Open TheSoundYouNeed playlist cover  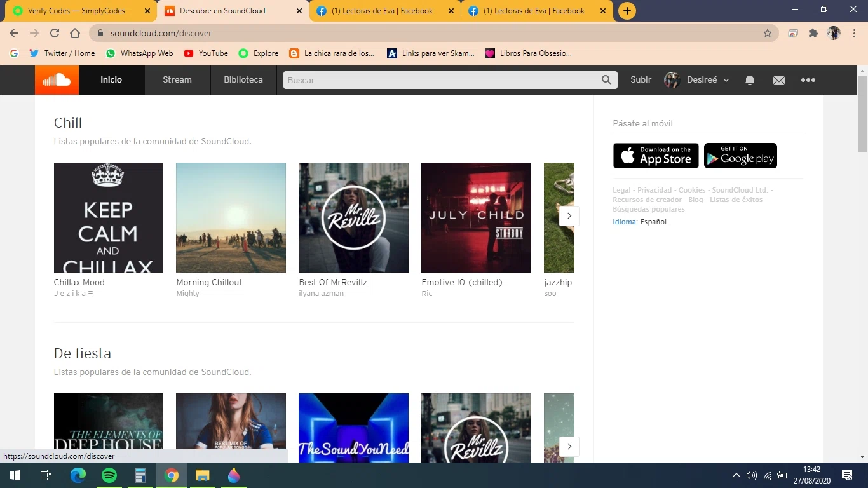[353, 428]
